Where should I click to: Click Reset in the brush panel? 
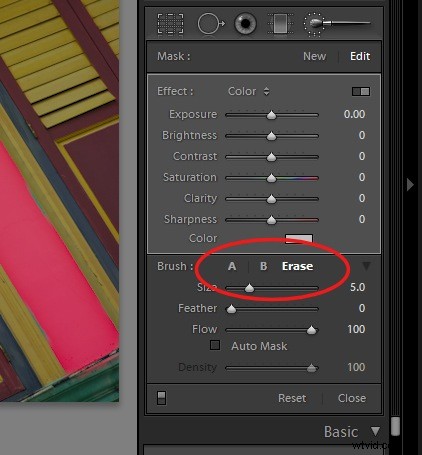(x=292, y=398)
